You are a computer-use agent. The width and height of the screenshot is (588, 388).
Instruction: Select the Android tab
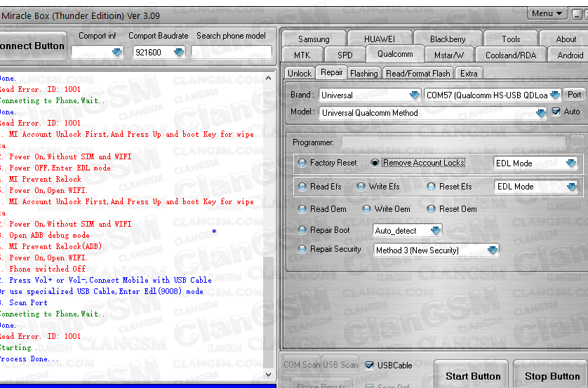point(570,55)
